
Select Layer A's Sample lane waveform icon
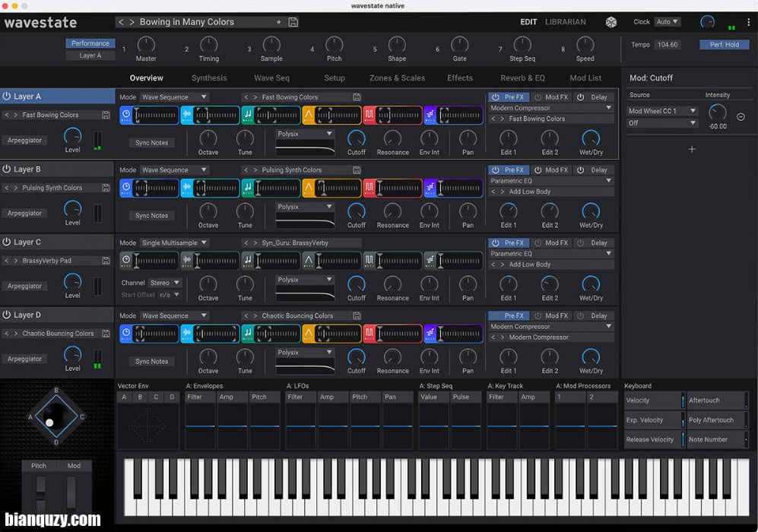click(187, 115)
